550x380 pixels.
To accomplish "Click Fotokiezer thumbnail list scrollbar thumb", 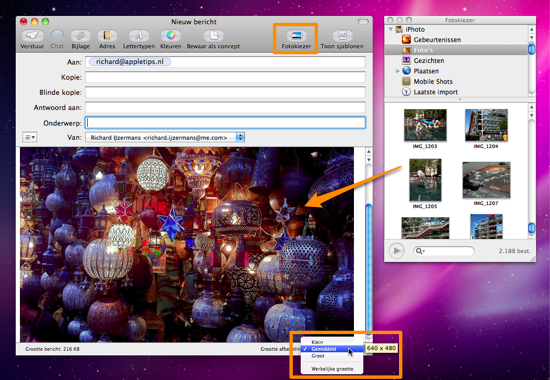I will (531, 228).
